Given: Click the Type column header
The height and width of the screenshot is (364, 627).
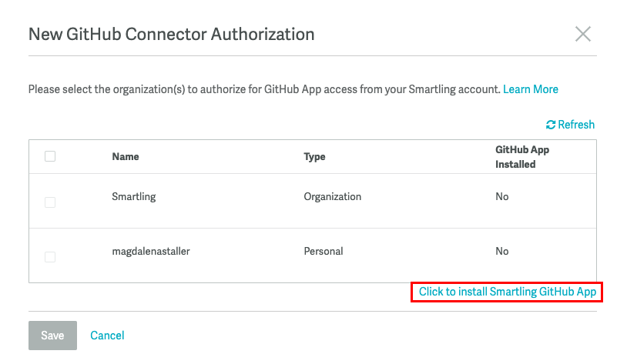Looking at the screenshot, I should pyautogui.click(x=314, y=157).
